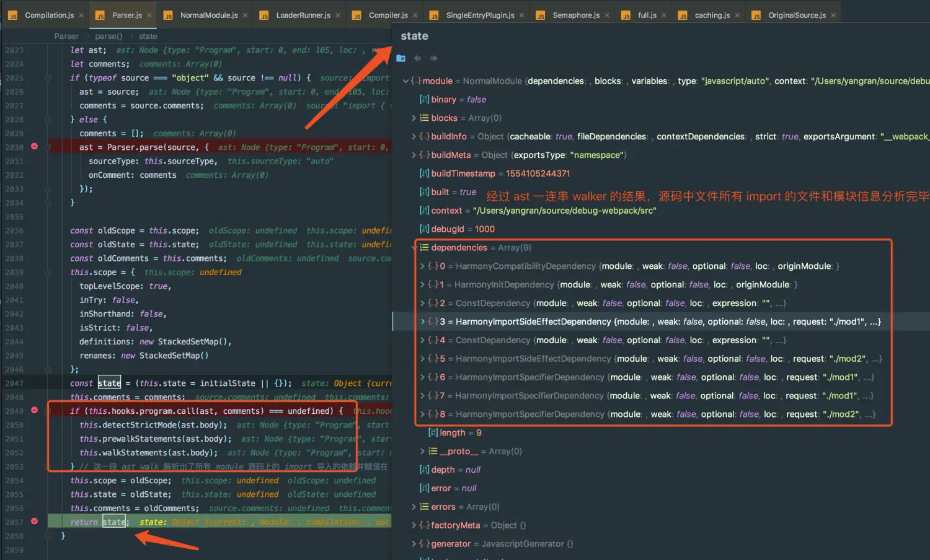Close the SingleEntryPlugin.js tab

[521, 15]
